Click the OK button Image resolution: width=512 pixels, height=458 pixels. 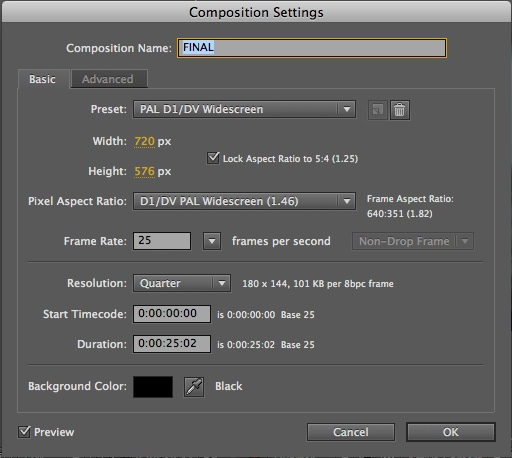pyautogui.click(x=451, y=432)
